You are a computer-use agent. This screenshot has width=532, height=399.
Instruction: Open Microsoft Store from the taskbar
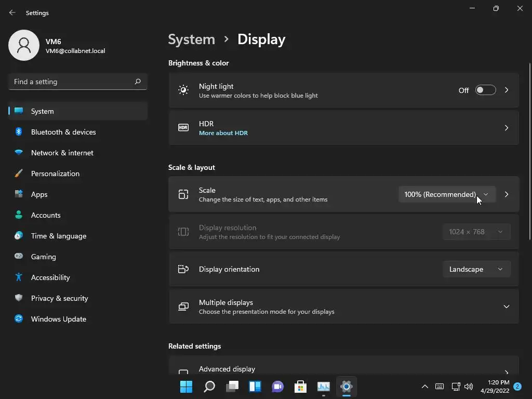pos(300,387)
